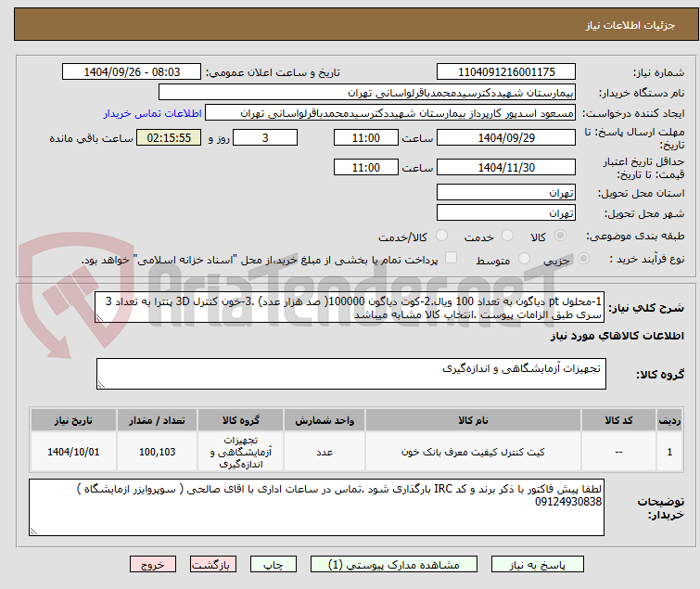Image resolution: width=700 pixels, height=589 pixels.
Task: Click the توضیحات خریدار notes text area
Action: pyautogui.click(x=316, y=507)
